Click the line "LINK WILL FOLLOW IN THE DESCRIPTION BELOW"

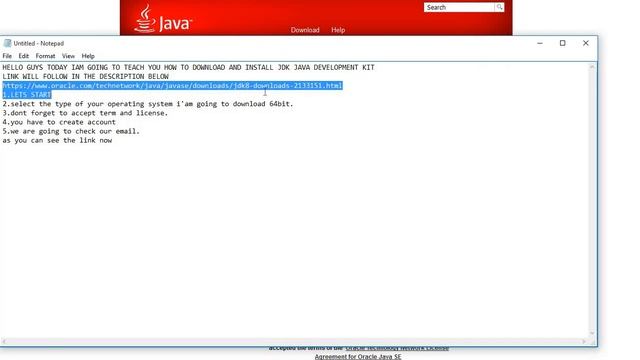coord(85,76)
